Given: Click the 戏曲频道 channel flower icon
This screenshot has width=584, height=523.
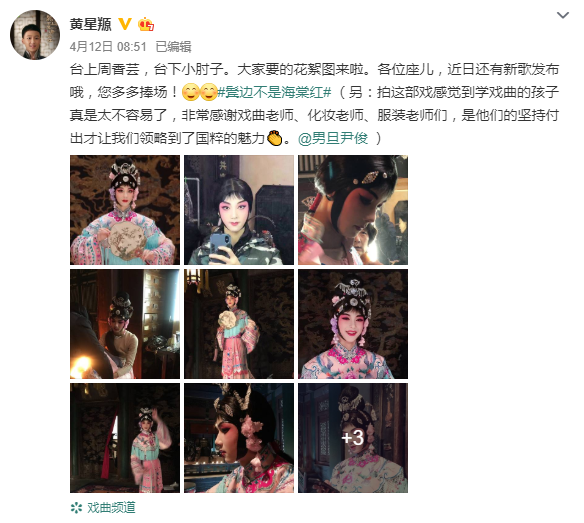Looking at the screenshot, I should [76, 507].
